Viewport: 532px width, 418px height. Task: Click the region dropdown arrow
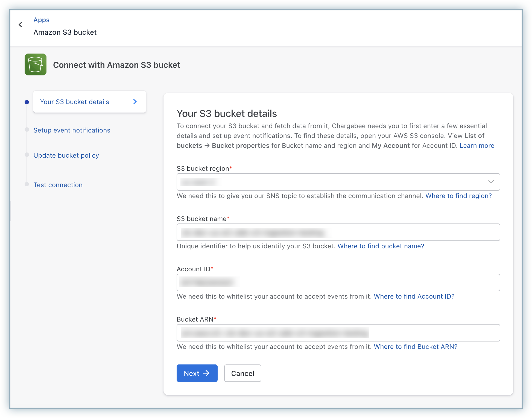pyautogui.click(x=491, y=182)
